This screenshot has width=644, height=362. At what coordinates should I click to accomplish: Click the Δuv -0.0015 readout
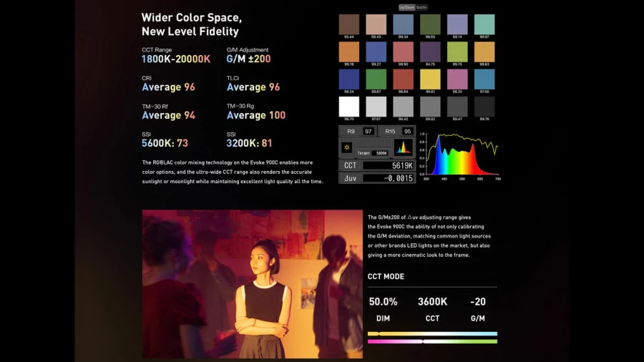click(376, 178)
